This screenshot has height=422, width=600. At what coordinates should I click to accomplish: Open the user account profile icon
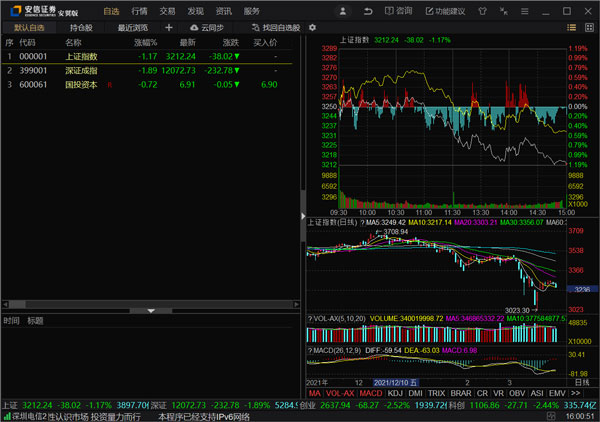coord(343,11)
